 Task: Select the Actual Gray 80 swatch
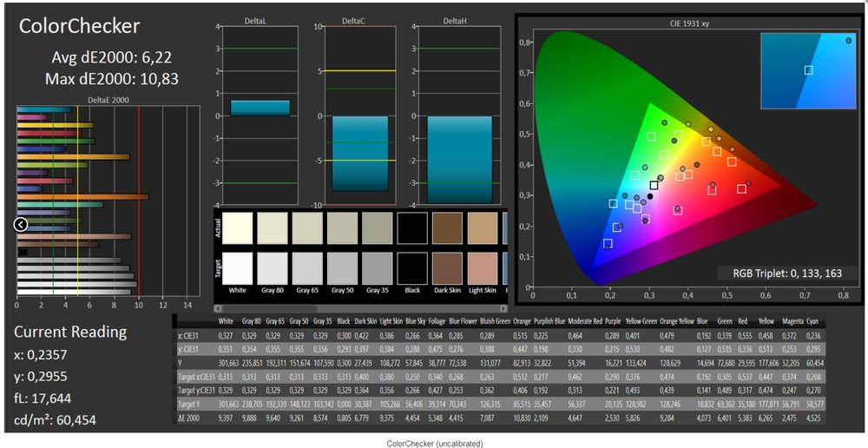(x=273, y=228)
